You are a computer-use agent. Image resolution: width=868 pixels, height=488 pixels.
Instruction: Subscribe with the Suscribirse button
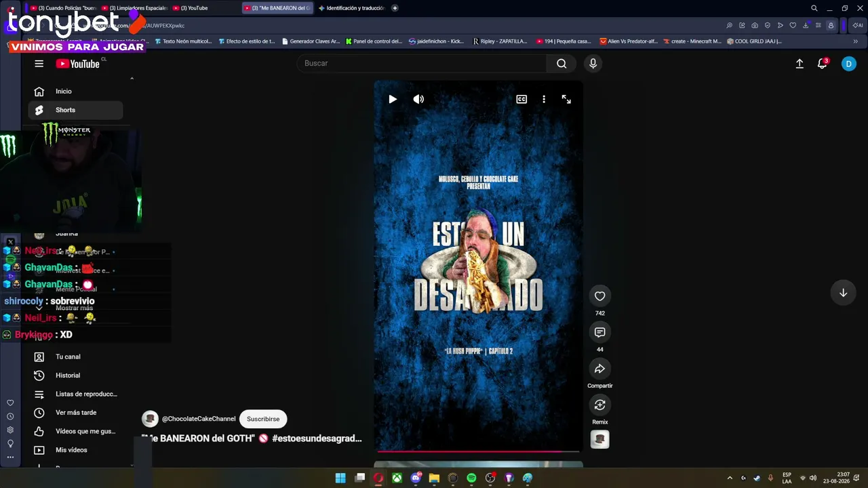[263, 419]
